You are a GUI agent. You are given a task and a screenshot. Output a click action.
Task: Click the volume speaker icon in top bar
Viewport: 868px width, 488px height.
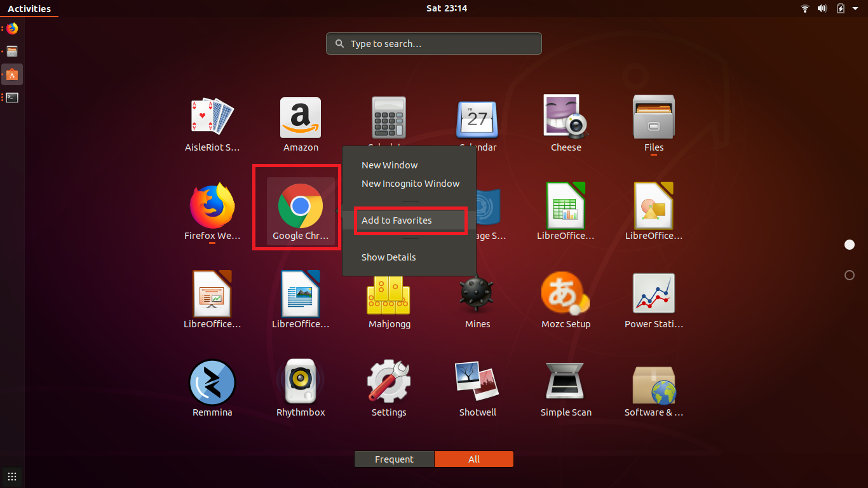822,8
